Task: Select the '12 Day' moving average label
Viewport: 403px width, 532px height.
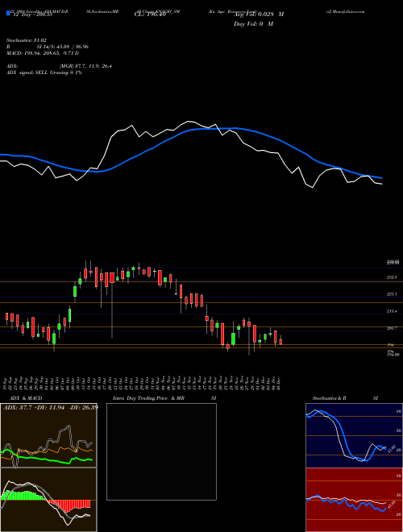Action: click(31, 15)
